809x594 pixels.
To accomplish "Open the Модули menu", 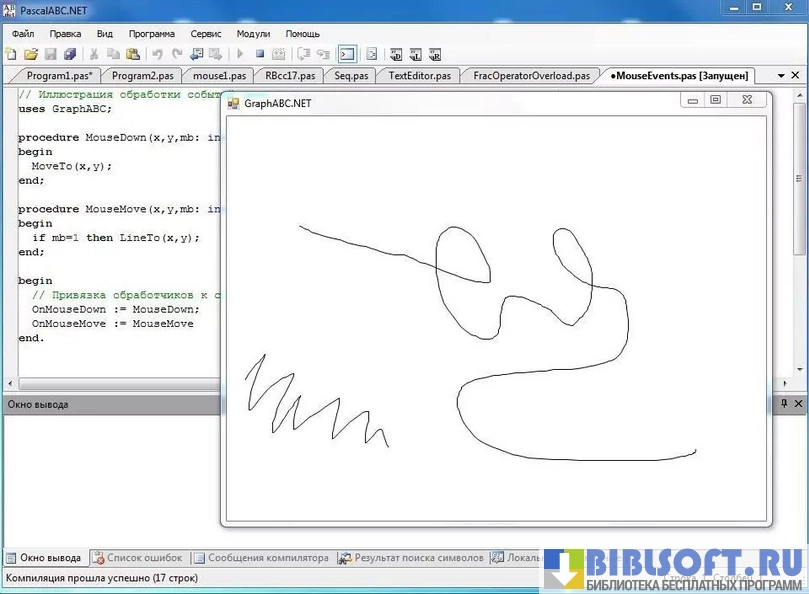I will (x=253, y=33).
